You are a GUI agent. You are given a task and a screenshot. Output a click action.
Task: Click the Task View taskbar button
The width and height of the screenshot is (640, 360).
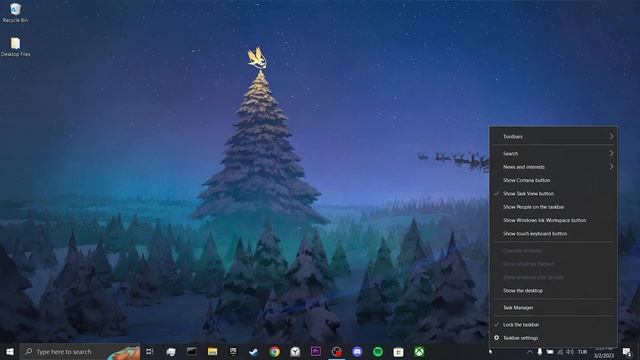click(x=150, y=351)
